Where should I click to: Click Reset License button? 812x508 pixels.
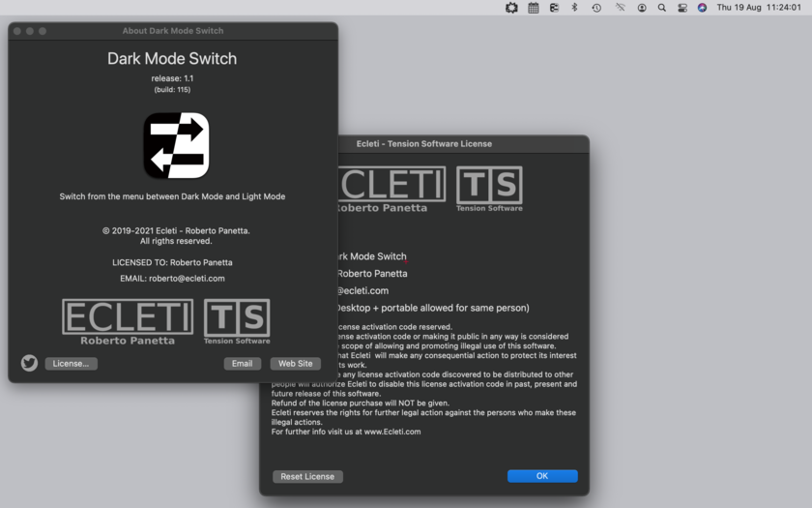(307, 476)
